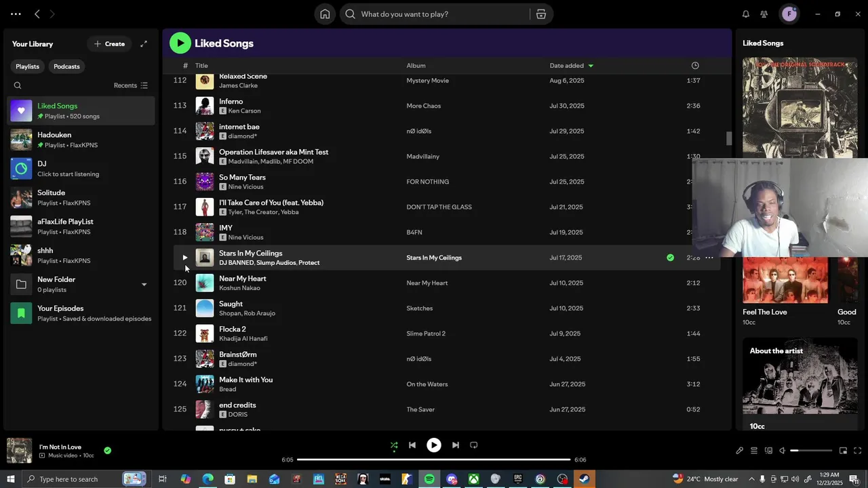Select the Liked Songs library item
This screenshot has height=488, width=868.
(x=81, y=110)
